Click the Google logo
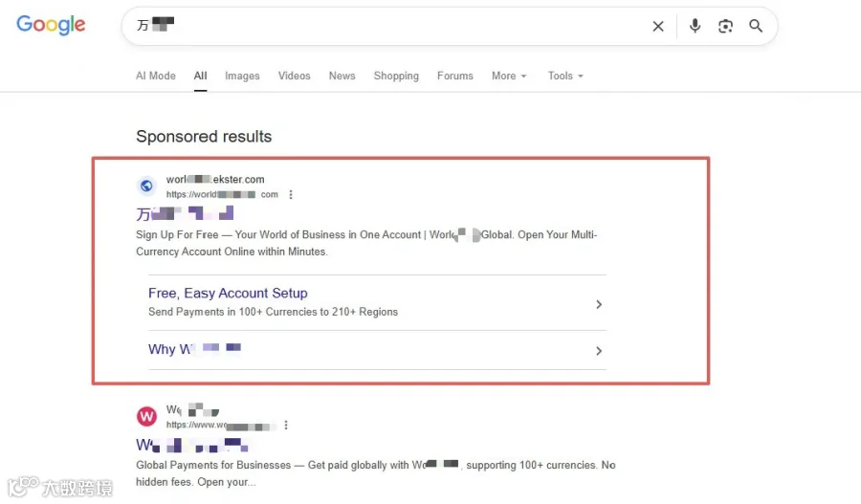Viewport: 861px width, 504px height. click(x=51, y=25)
